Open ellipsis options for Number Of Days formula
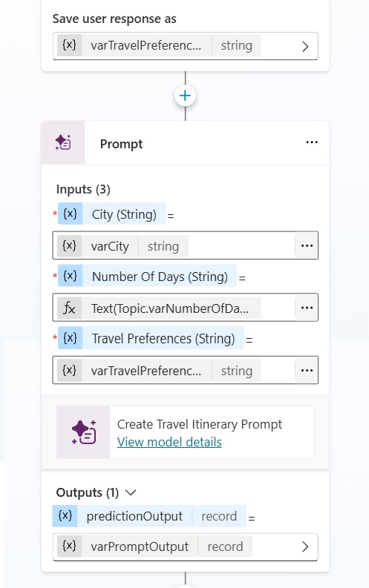Viewport: 369px width, 588px height. [x=307, y=308]
